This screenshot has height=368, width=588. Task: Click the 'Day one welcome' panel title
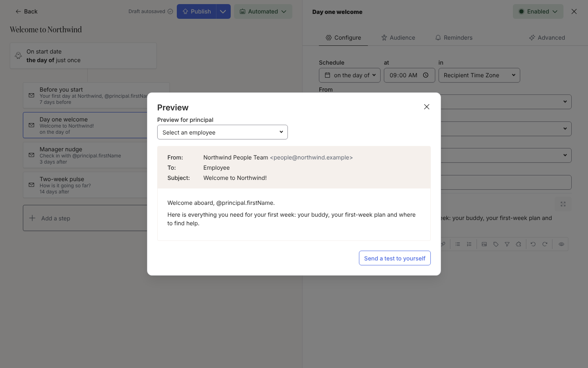coord(337,12)
